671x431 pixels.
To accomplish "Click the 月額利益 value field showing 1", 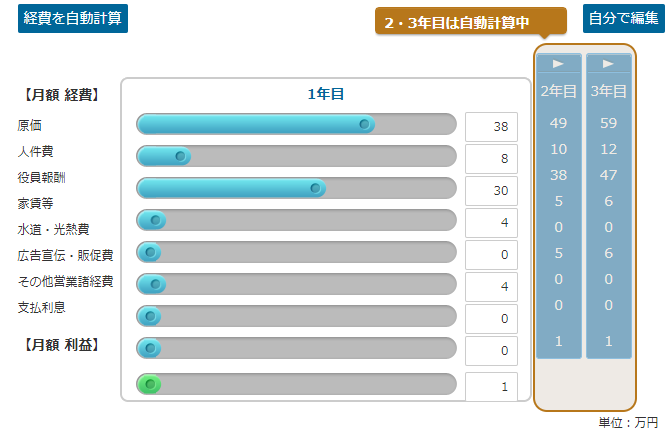I will 491,386.
